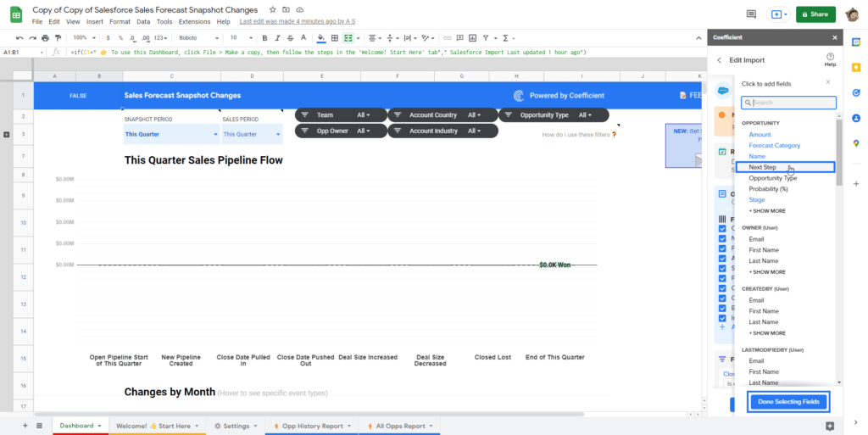Viewport: 868px width, 435px height.
Task: Open the File menu
Action: tap(37, 21)
